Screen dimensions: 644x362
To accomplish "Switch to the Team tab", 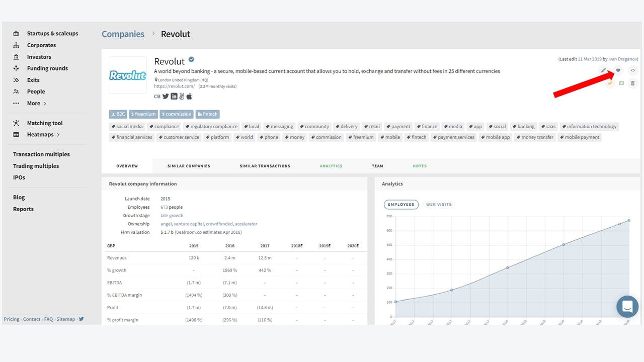I will pos(377,165).
